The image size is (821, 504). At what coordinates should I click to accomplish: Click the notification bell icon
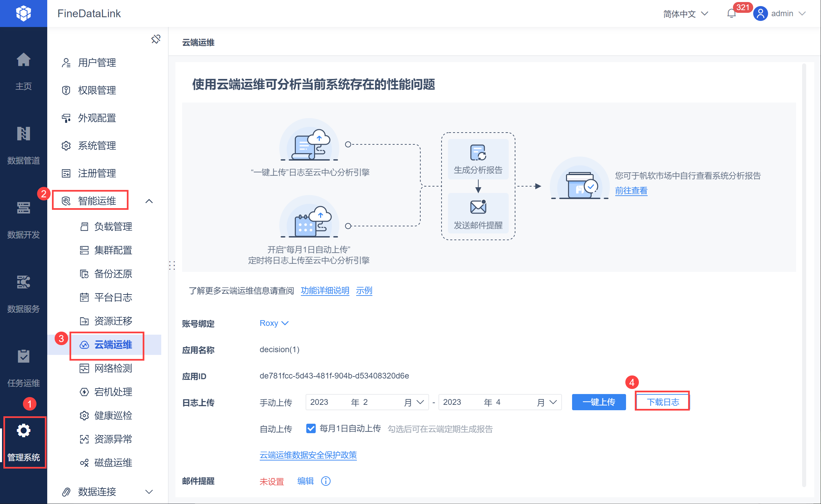pos(731,13)
